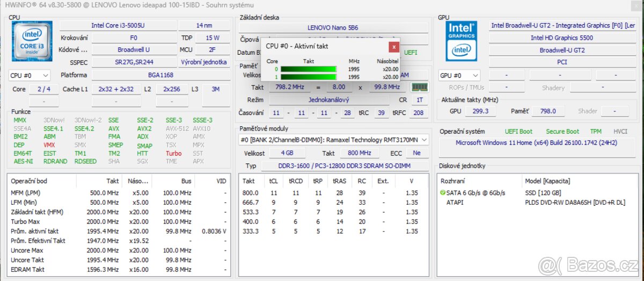The image size is (644, 281).
Task: Click the L2 cache value 2x256
Action: tap(172, 89)
